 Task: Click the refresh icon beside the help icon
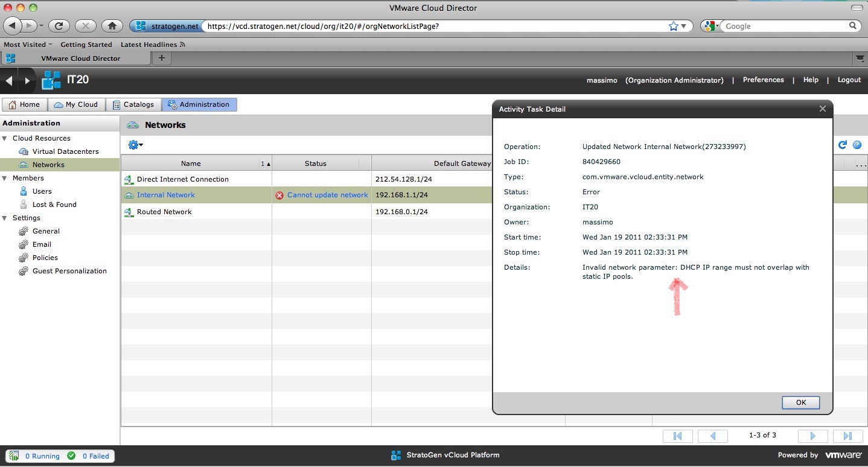tap(843, 145)
